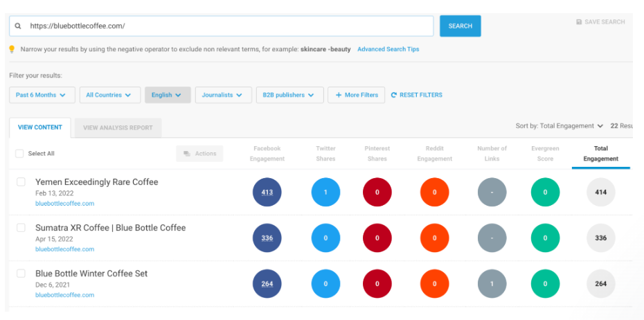The height and width of the screenshot is (320, 644).
Task: Sort by Twitter Shares column header
Action: [x=325, y=154]
